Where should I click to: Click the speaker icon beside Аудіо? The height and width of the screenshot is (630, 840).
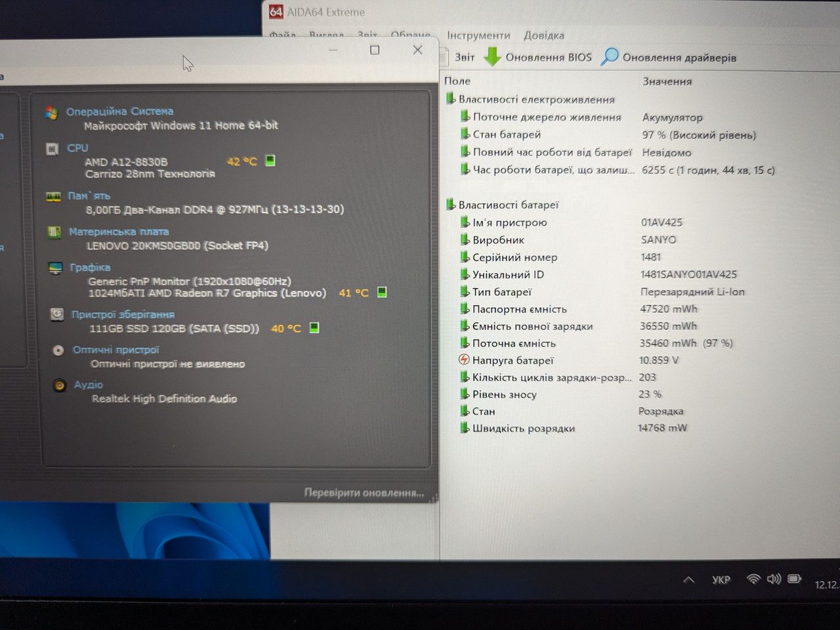click(x=60, y=385)
